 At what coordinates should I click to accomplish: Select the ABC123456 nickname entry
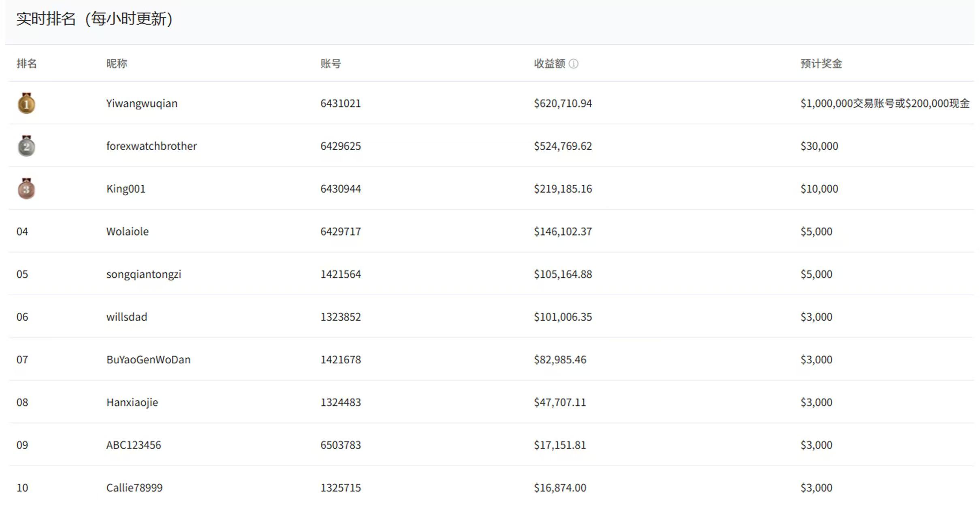(134, 445)
